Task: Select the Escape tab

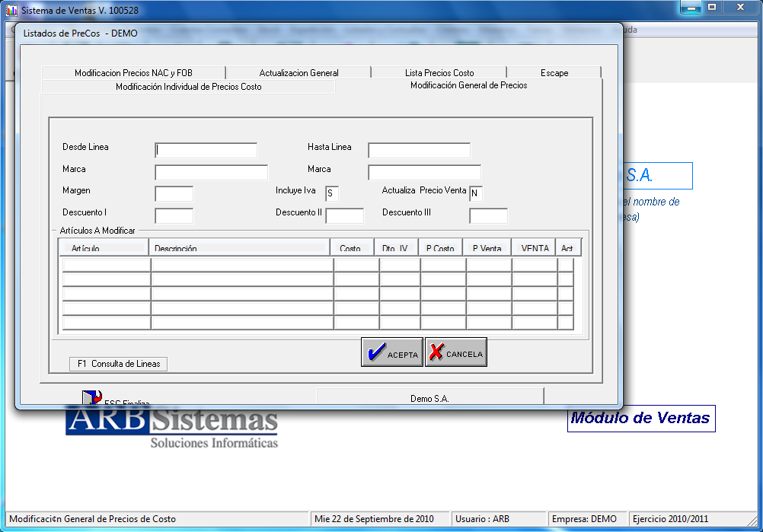Action: pos(554,72)
